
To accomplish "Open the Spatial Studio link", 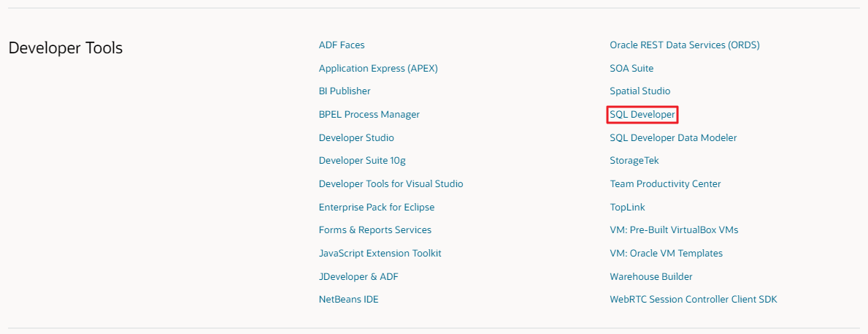I will (x=640, y=91).
